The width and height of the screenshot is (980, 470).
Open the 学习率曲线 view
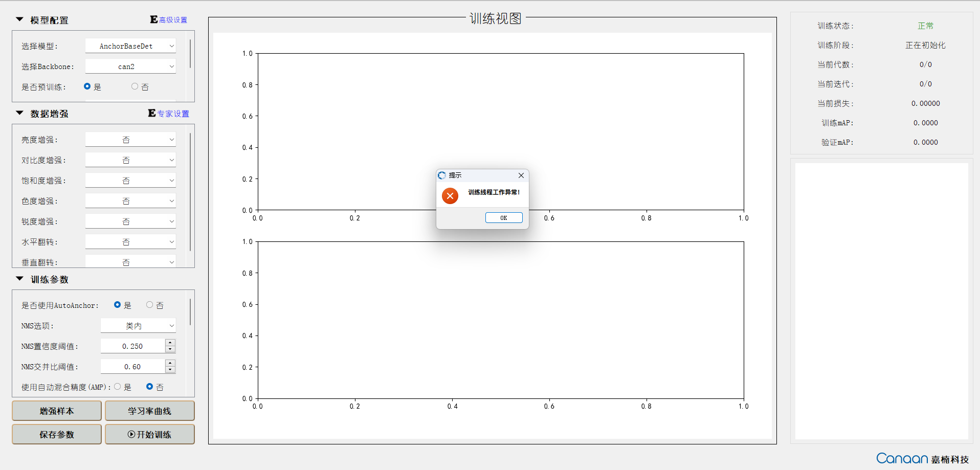149,411
